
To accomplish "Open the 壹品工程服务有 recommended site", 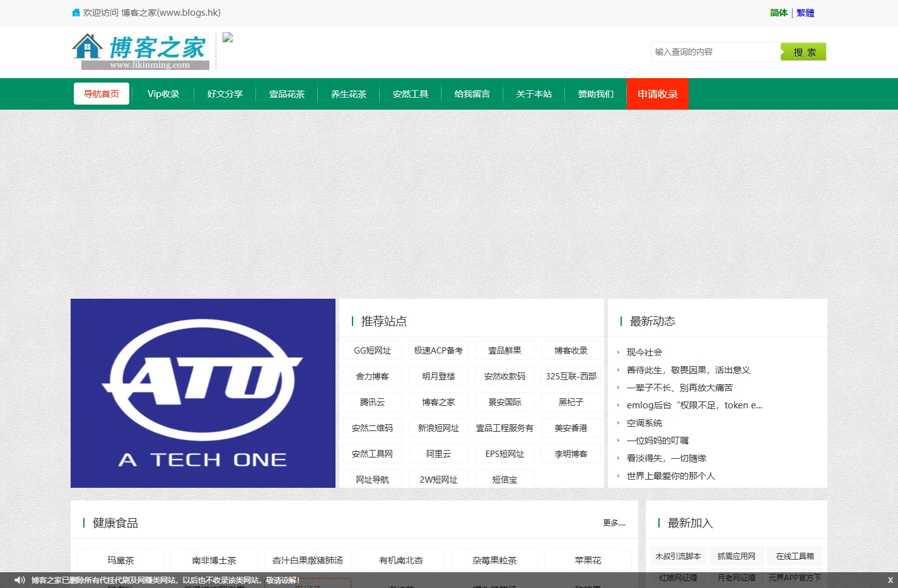I will (x=504, y=428).
